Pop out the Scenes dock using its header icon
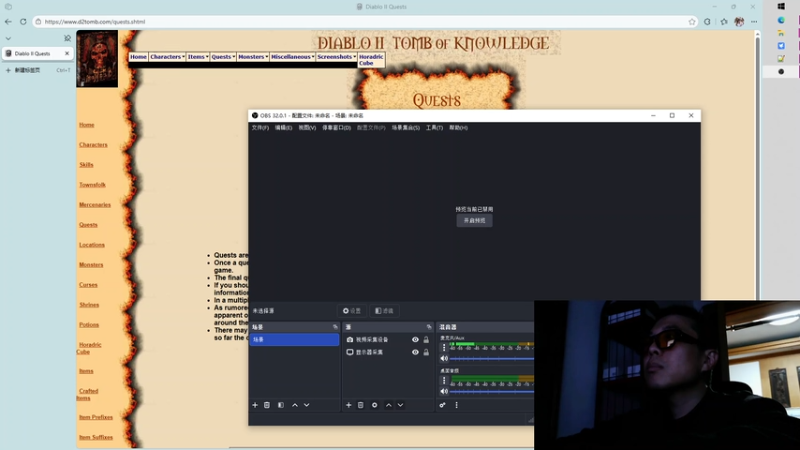This screenshot has width=800, height=450. (x=335, y=327)
